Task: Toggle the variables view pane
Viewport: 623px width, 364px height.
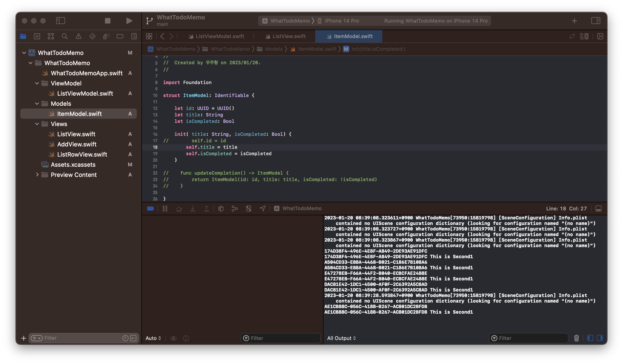Action: pyautogui.click(x=590, y=338)
